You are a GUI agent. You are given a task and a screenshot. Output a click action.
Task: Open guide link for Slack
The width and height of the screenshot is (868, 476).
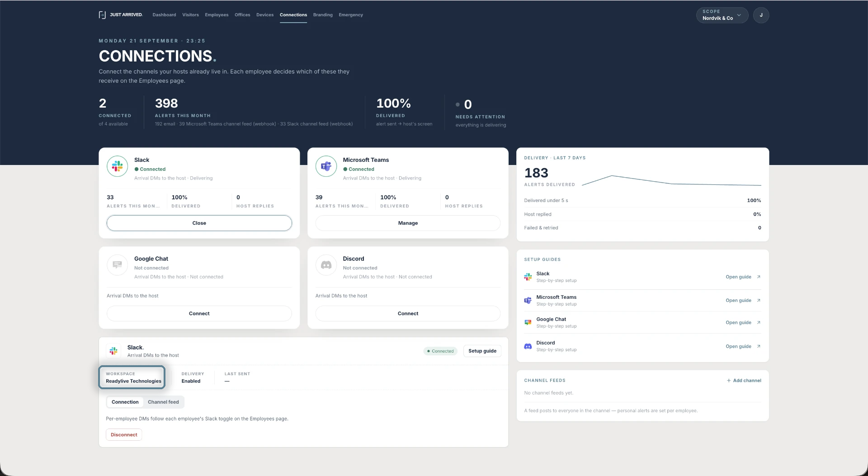pyautogui.click(x=738, y=277)
